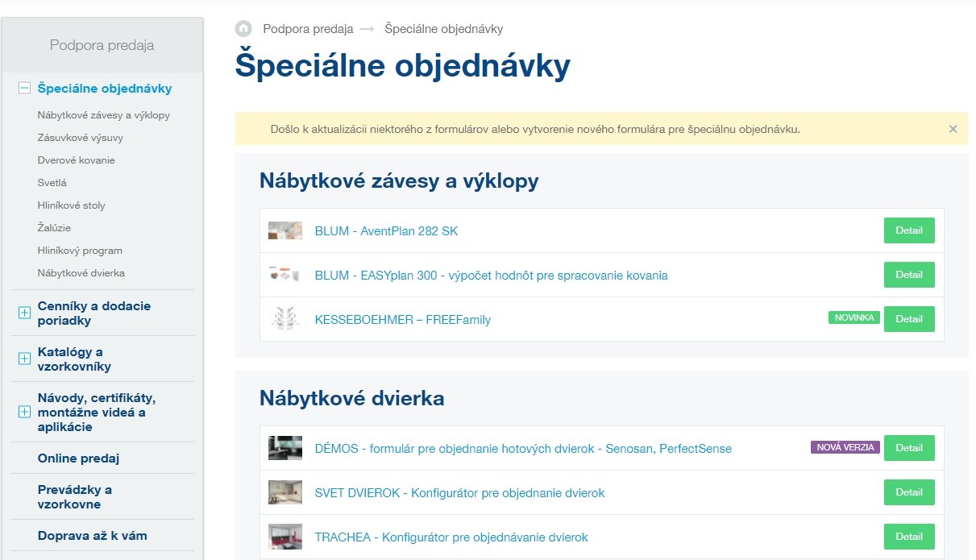Click Podpora predaja in the breadcrumb
Screen dimensions: 976x560
coord(308,29)
